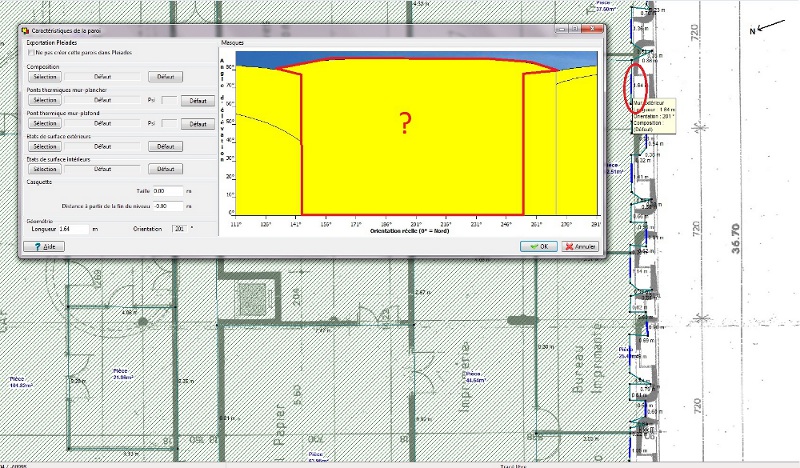Click the 'Exportation Pleiades' section heading
Image resolution: width=800 pixels, height=468 pixels.
pyautogui.click(x=52, y=43)
